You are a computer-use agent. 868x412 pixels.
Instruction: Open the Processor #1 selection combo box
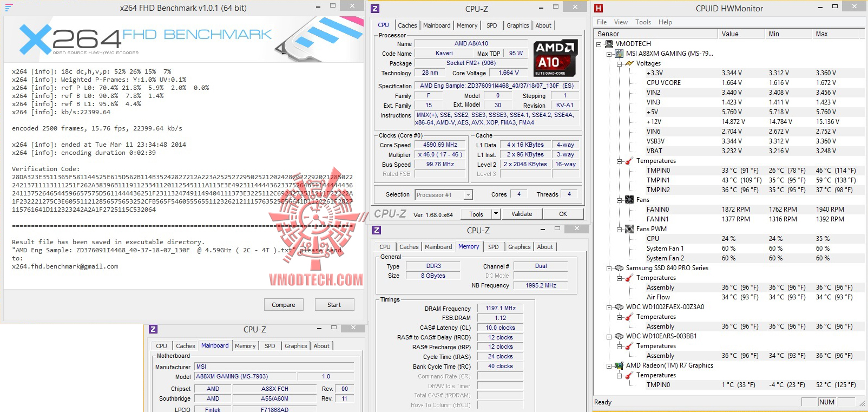444,195
